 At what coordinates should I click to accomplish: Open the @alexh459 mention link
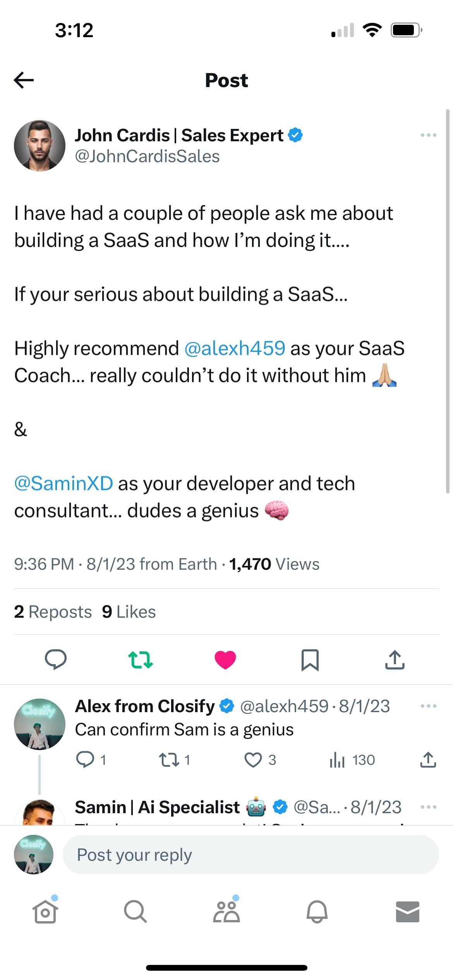click(x=235, y=348)
